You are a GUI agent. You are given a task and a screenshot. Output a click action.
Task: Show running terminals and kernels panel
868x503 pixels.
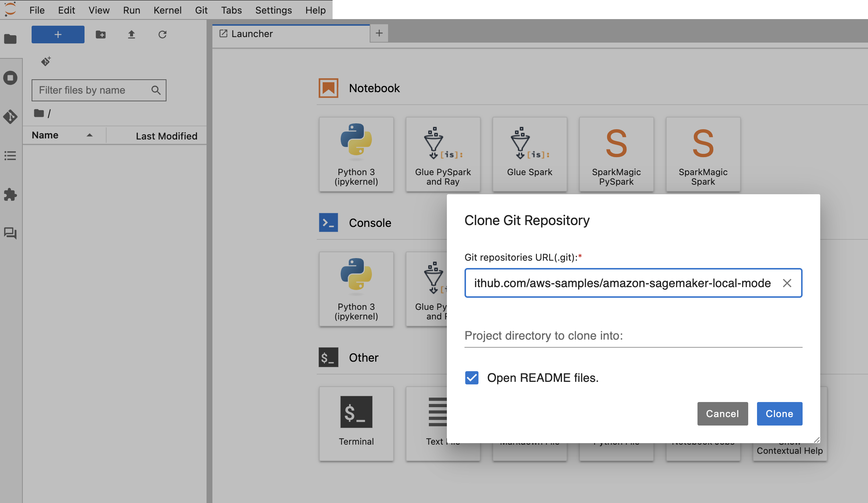pyautogui.click(x=10, y=78)
